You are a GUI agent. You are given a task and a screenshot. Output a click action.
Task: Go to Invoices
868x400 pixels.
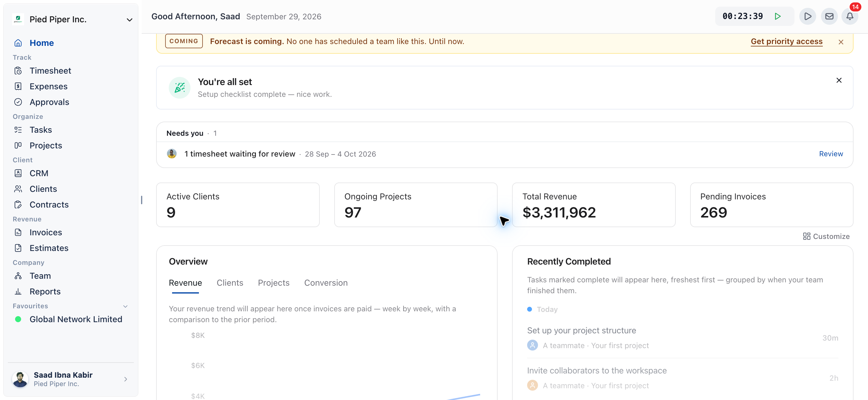tap(46, 232)
